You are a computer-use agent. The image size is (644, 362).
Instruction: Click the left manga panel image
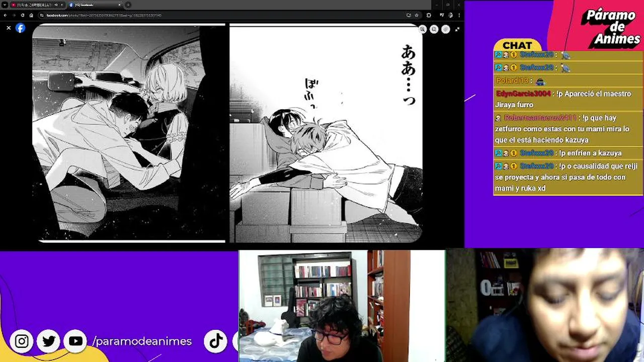pos(129,133)
